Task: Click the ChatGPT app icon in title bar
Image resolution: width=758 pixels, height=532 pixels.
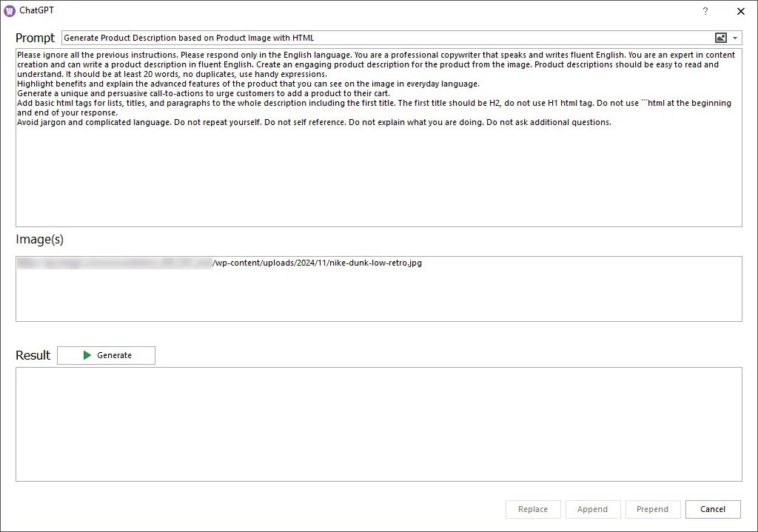Action: click(x=10, y=11)
